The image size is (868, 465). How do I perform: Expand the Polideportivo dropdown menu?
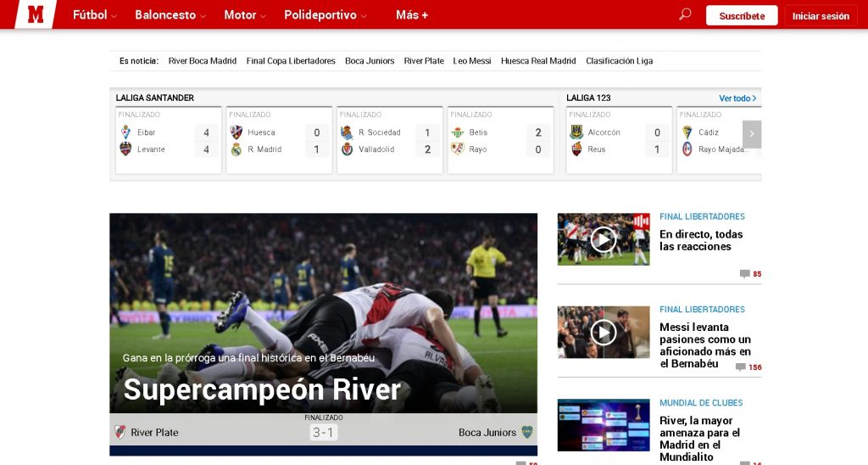coord(325,15)
